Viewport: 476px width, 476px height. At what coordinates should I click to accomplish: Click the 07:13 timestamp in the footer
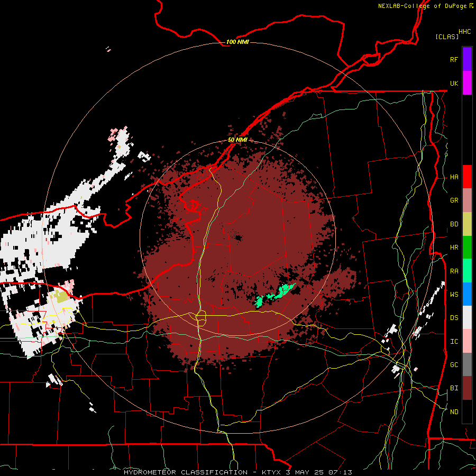(x=341, y=472)
